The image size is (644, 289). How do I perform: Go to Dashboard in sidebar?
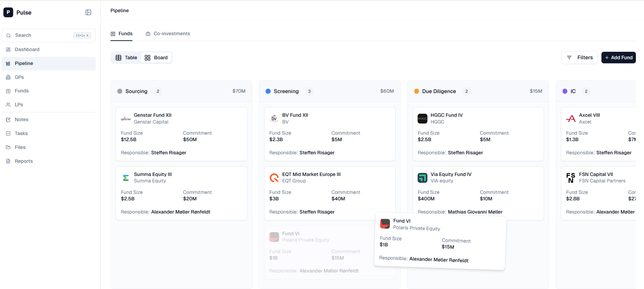pyautogui.click(x=49, y=49)
